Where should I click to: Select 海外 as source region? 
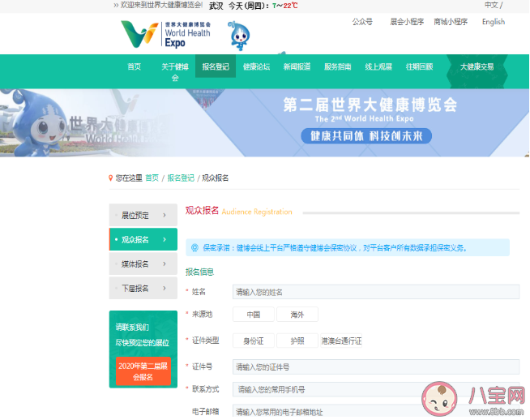297,315
